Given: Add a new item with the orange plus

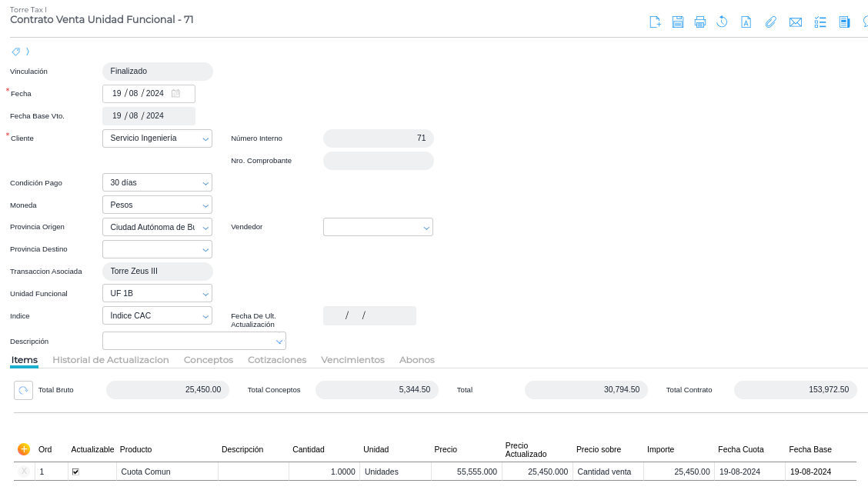Looking at the screenshot, I should 24,449.
